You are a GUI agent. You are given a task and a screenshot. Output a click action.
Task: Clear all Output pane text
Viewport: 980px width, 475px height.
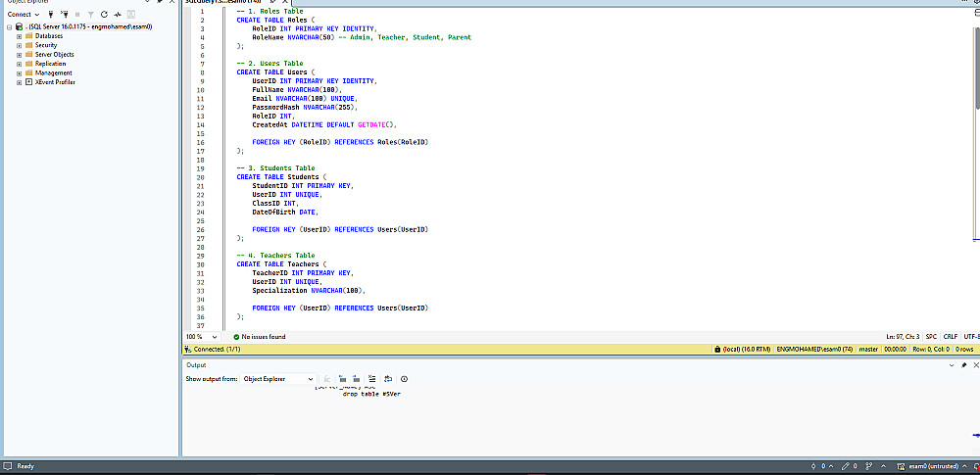click(x=372, y=379)
